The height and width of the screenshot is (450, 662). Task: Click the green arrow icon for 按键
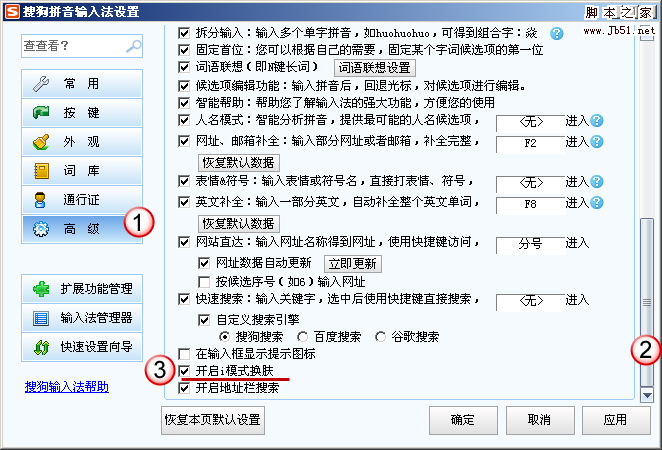(41, 113)
